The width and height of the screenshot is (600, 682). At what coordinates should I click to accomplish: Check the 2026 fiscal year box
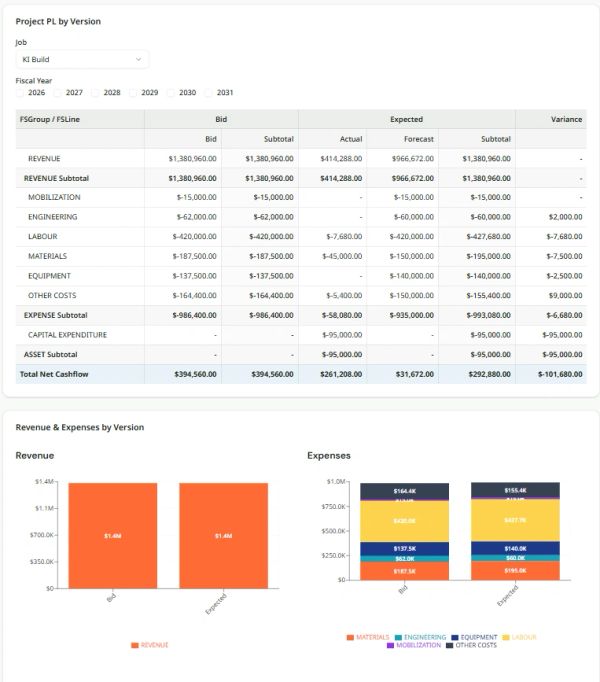click(x=20, y=93)
